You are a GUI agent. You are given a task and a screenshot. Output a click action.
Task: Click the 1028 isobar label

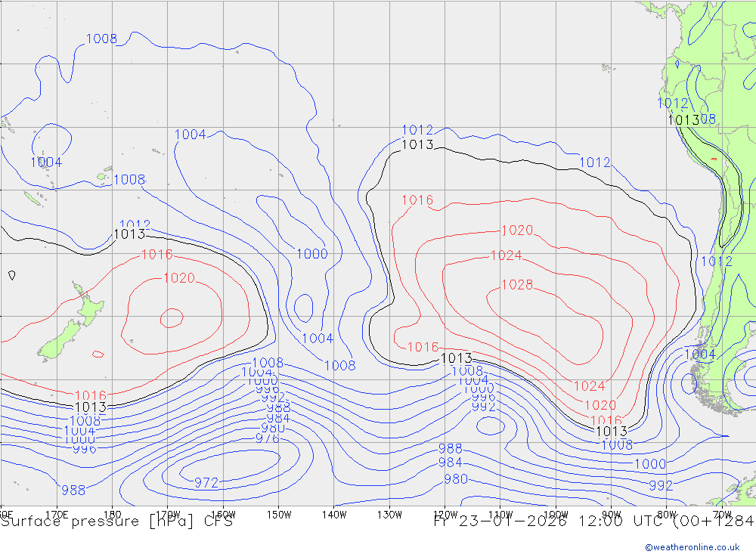pos(517,284)
